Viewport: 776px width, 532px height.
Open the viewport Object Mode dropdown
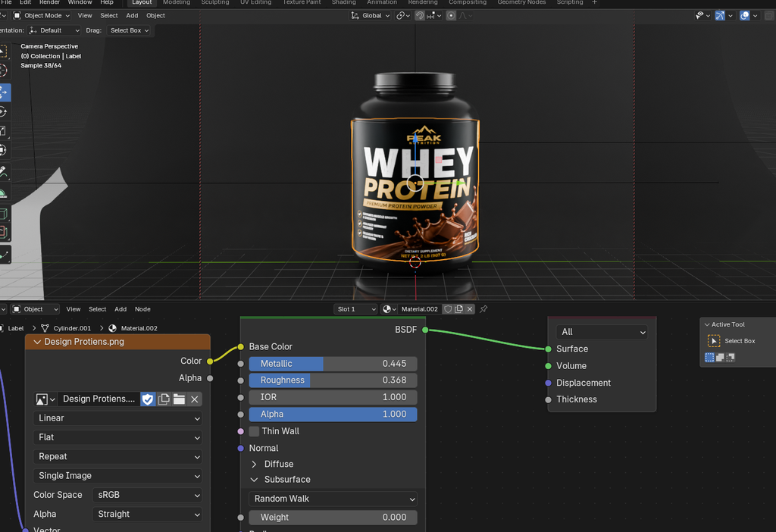tap(42, 16)
